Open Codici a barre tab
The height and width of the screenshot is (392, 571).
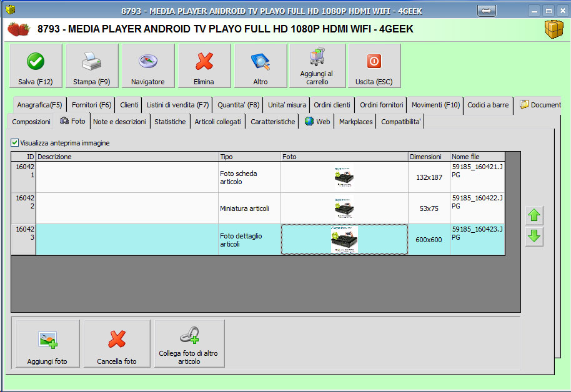pyautogui.click(x=488, y=105)
